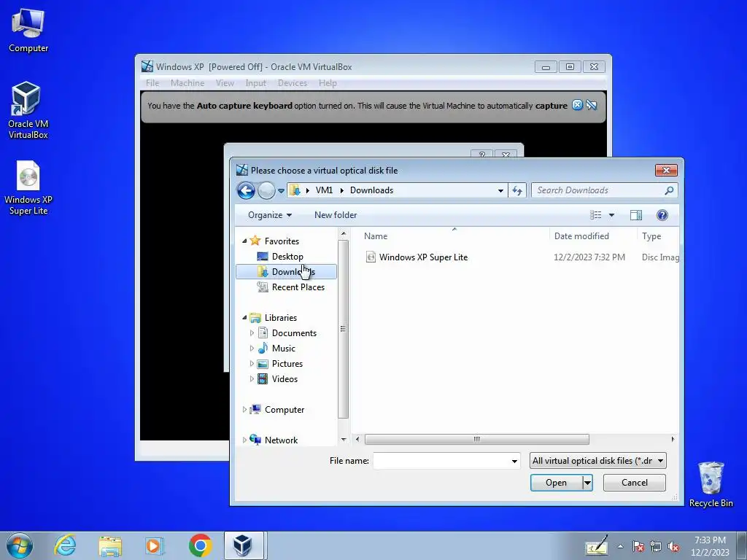This screenshot has height=560, width=747.
Task: Select Computer in navigation pane
Action: (285, 410)
